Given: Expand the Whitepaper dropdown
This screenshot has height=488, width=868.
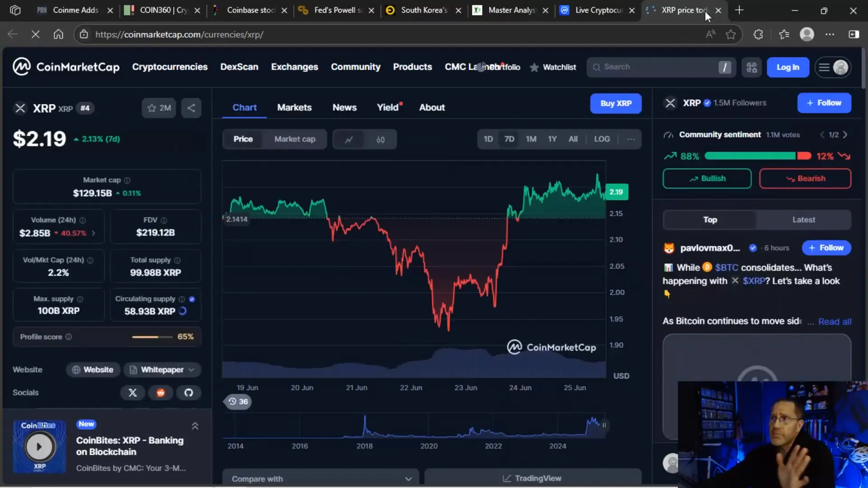Looking at the screenshot, I should click(x=162, y=370).
